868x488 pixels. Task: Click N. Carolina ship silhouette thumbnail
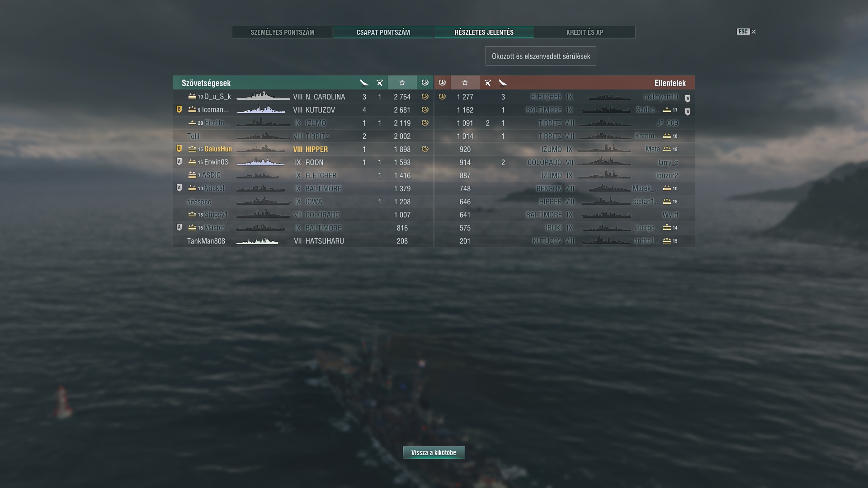263,96
